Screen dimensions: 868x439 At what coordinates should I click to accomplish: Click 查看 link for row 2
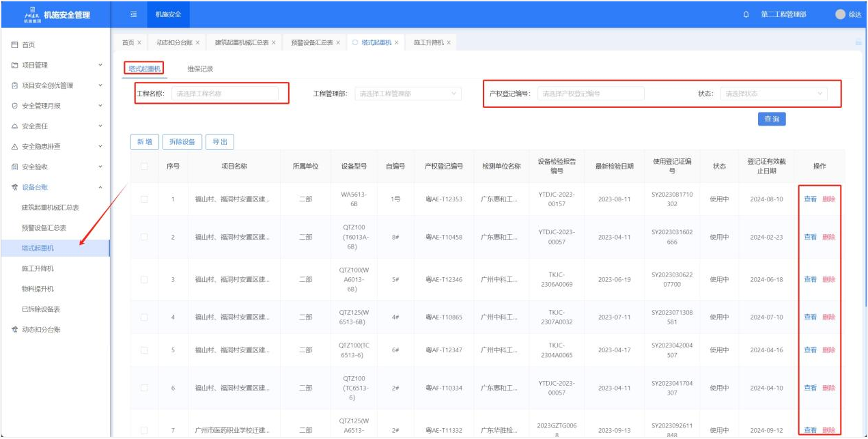(810, 237)
